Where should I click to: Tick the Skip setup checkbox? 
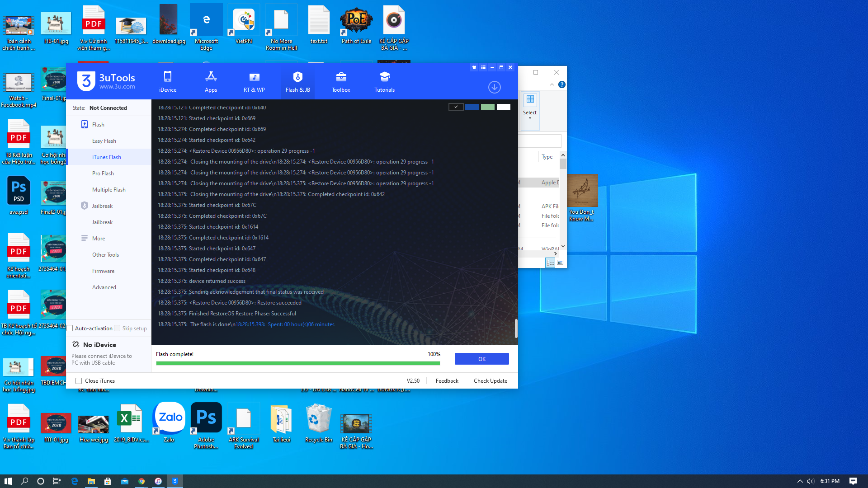[118, 328]
